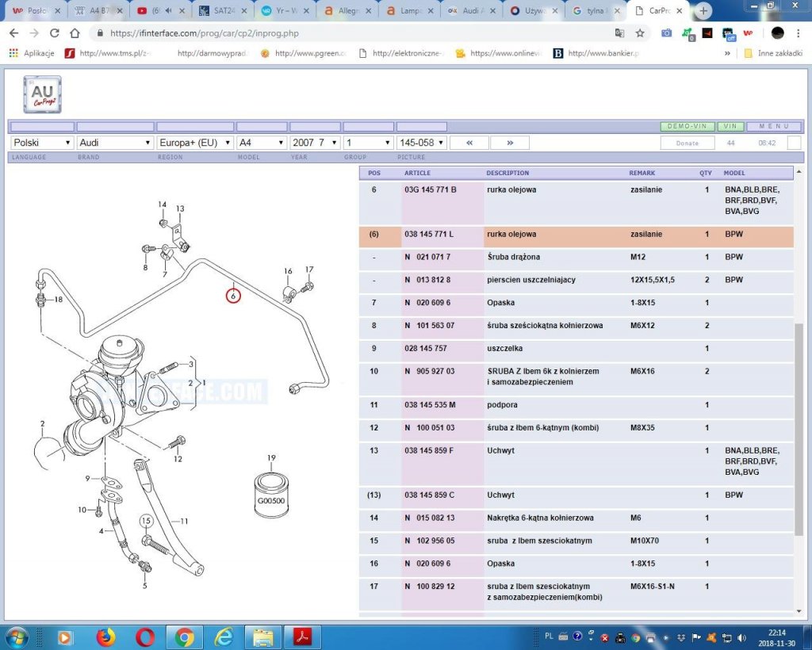Click the black and red arrow extension icon
The width and height of the screenshot is (812, 650).
(x=707, y=33)
